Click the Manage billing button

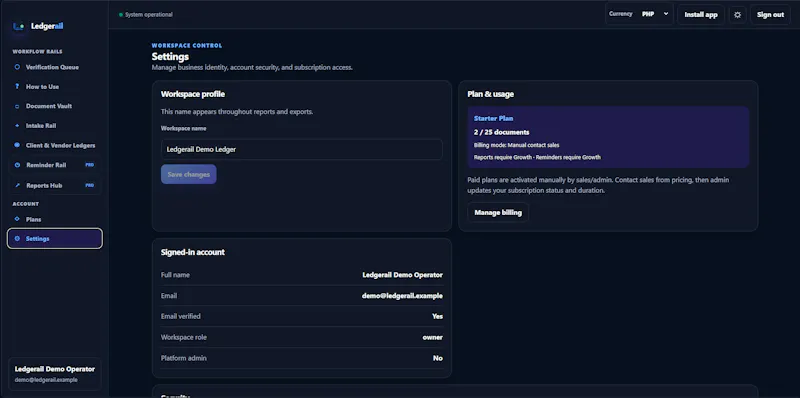coord(498,212)
